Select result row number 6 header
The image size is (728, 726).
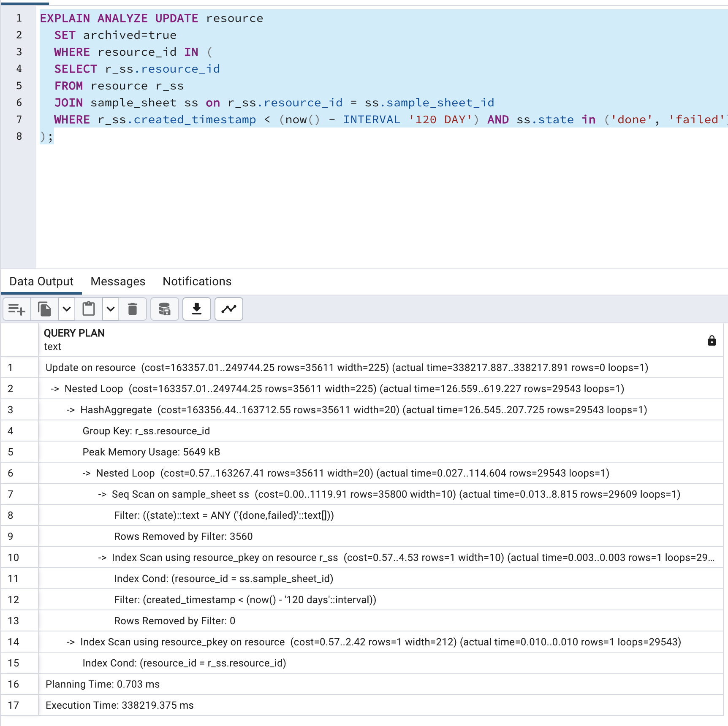[19, 473]
